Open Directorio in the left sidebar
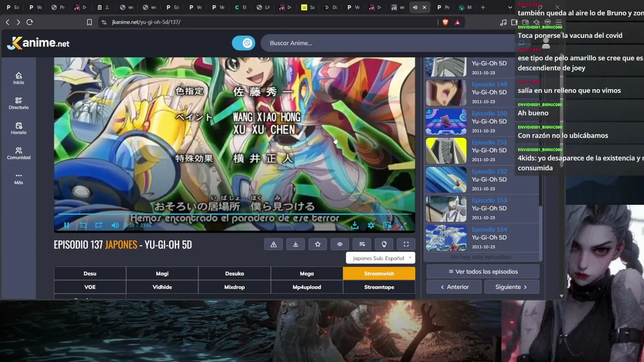The image size is (644, 362). 19,104
